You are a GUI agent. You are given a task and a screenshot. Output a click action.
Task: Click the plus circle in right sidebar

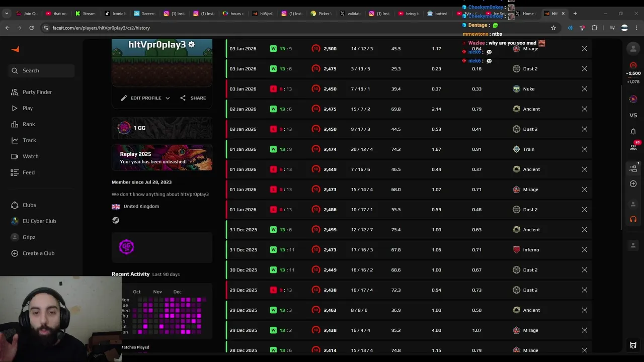633,184
